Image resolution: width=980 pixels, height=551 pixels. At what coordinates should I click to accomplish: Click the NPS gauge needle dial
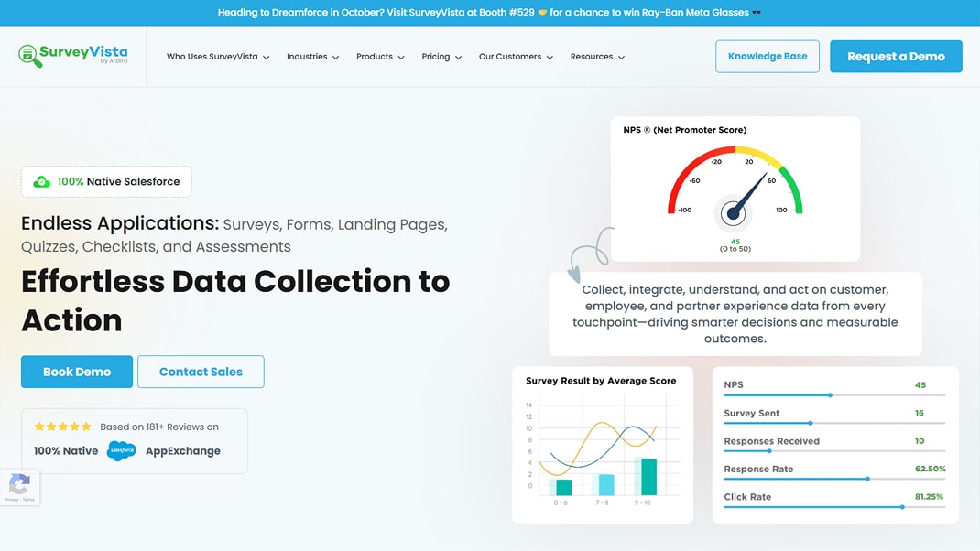click(732, 213)
